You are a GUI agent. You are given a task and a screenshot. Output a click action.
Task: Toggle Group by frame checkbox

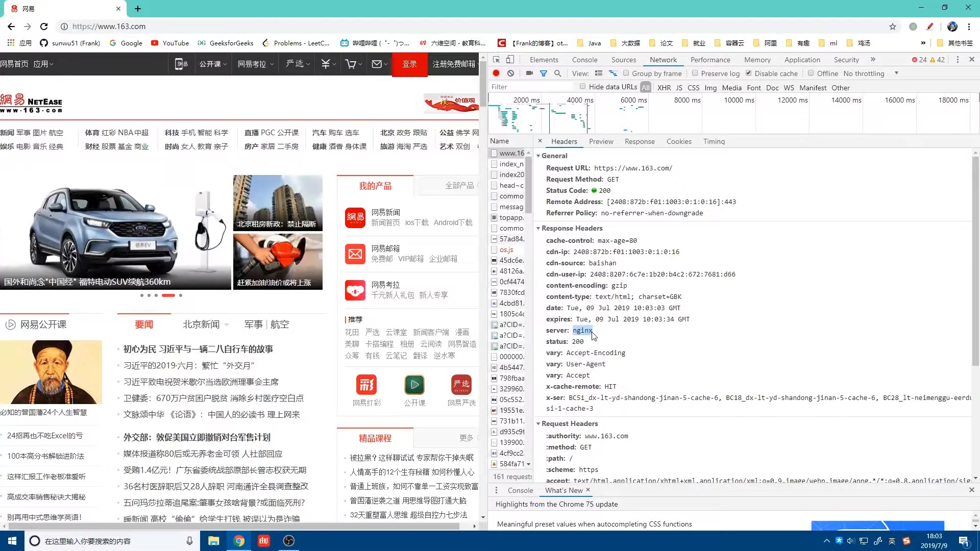coord(626,73)
